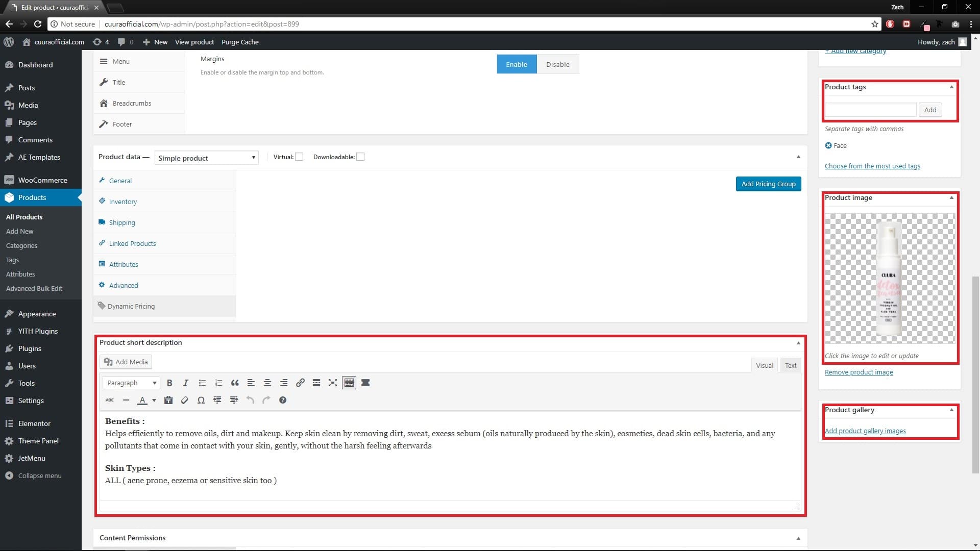Add the entered product tag

930,110
